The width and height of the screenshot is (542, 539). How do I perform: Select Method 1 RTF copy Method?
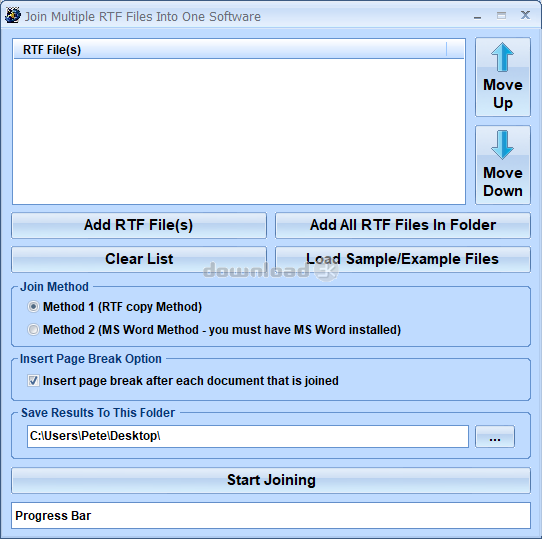click(x=33, y=307)
